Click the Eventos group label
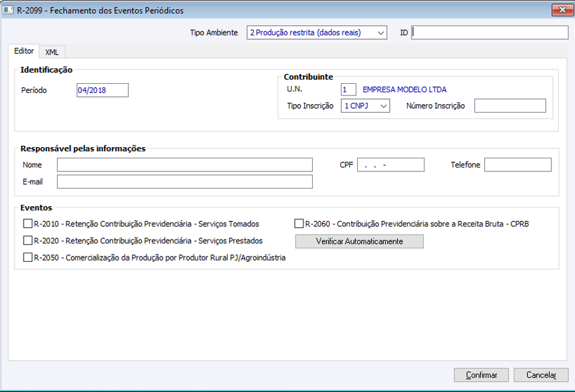The height and width of the screenshot is (392, 575). (x=36, y=207)
